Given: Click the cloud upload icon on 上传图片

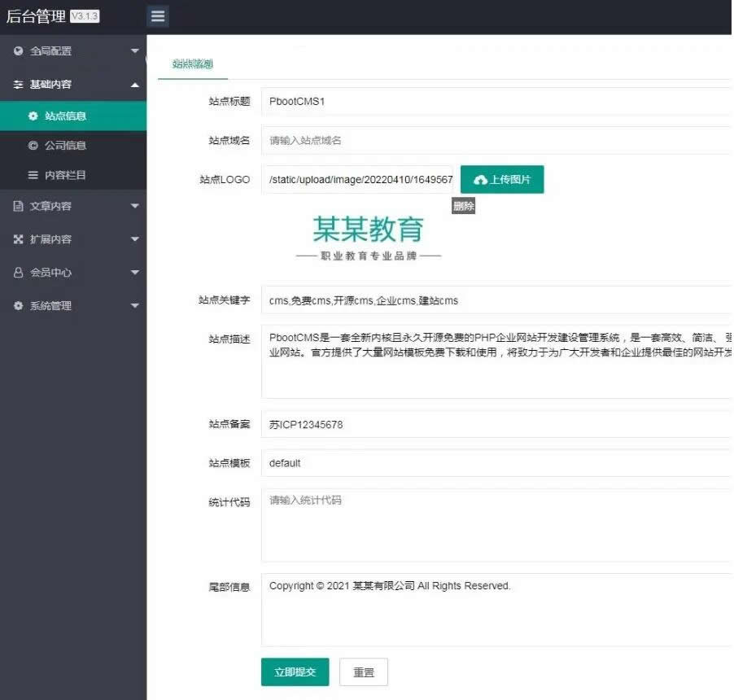Looking at the screenshot, I should click(x=480, y=180).
